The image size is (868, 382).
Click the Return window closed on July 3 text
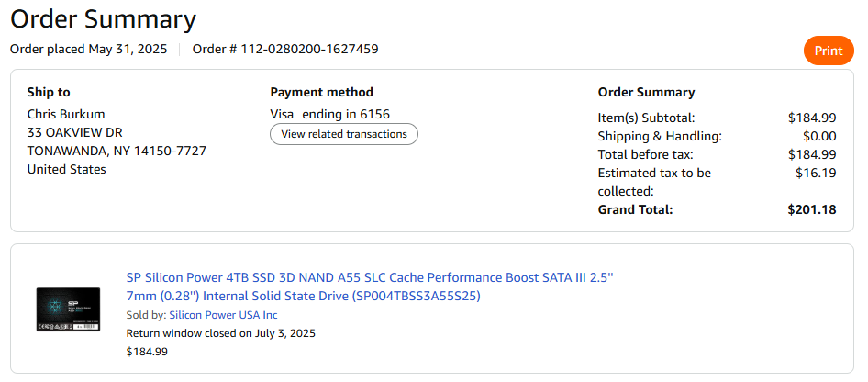[x=220, y=332]
